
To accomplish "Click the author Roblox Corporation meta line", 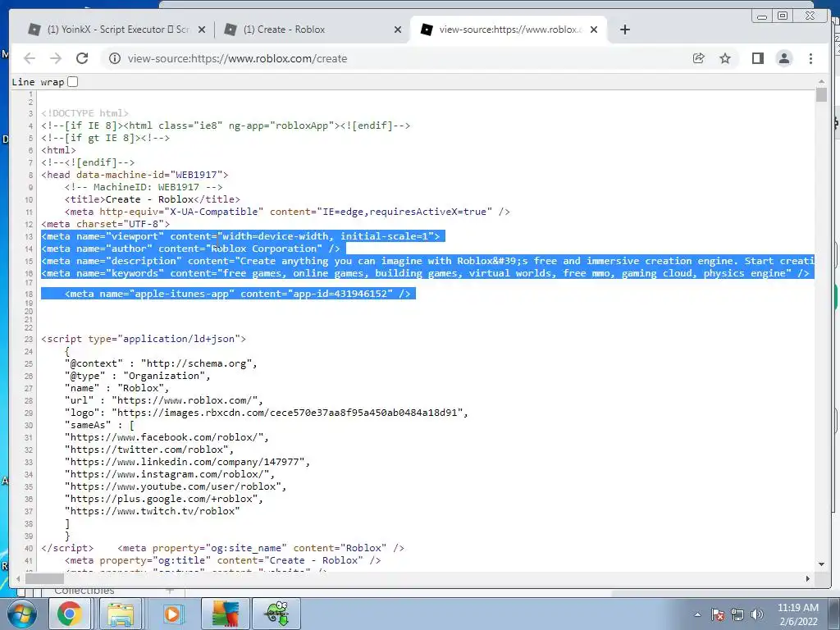I will 190,249.
